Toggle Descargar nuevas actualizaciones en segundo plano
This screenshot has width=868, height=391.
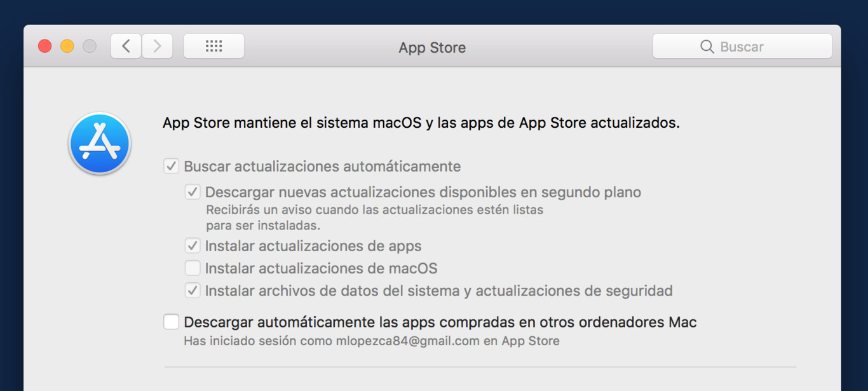193,192
